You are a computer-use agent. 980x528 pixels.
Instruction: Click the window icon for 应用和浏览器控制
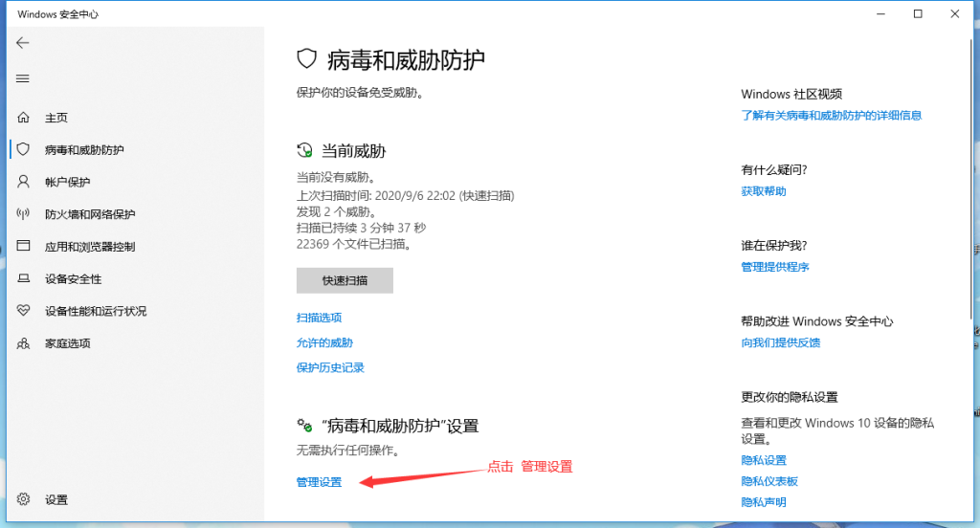click(23, 246)
